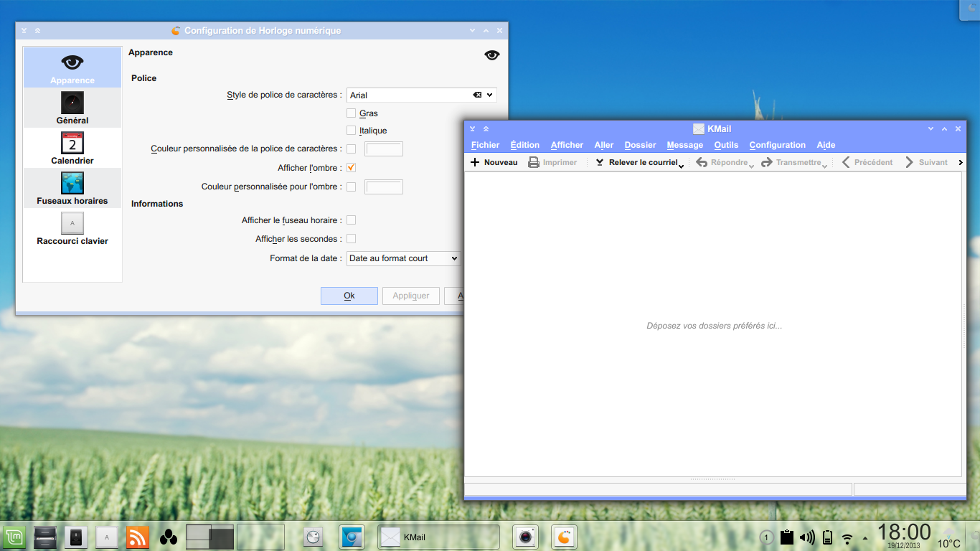
Task: Expand the Répondre dropdown arrow
Action: tap(751, 166)
